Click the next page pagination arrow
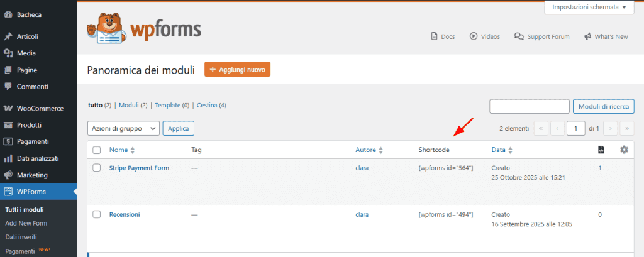 pyautogui.click(x=610, y=128)
